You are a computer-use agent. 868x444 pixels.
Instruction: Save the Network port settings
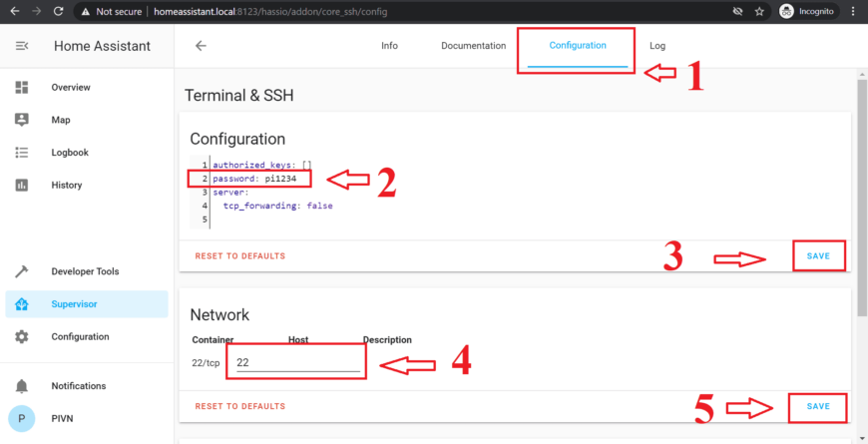tap(818, 407)
